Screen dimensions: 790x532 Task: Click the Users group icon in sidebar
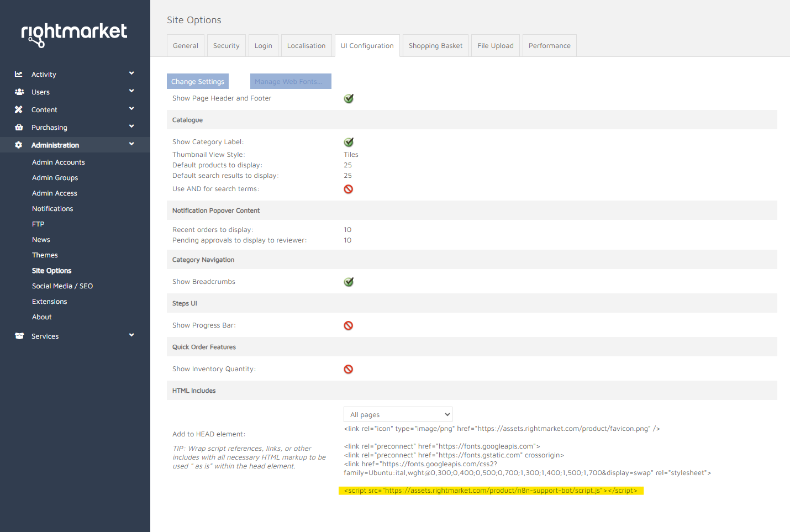pyautogui.click(x=19, y=92)
